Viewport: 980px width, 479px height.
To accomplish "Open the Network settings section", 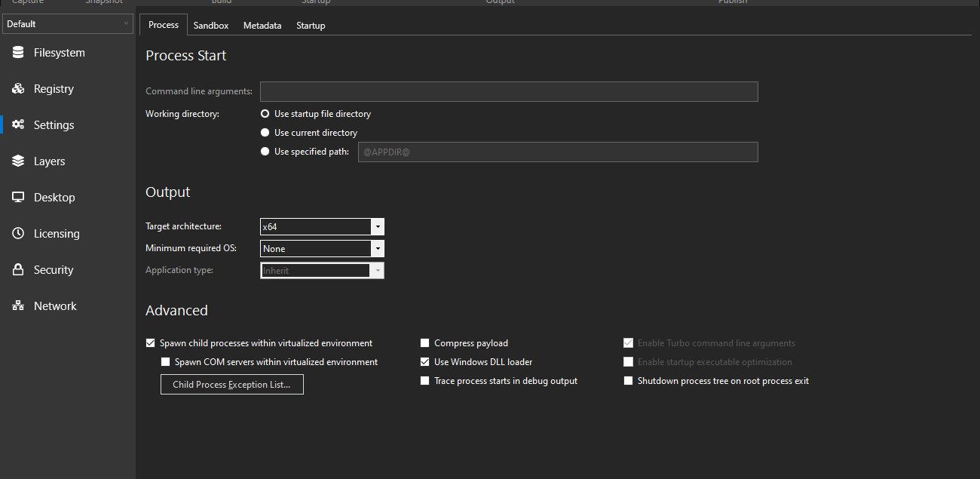I will pyautogui.click(x=54, y=306).
